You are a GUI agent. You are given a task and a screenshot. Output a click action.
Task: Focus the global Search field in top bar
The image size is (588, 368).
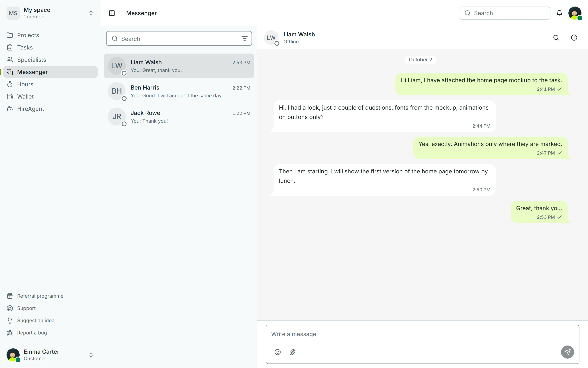pos(504,13)
